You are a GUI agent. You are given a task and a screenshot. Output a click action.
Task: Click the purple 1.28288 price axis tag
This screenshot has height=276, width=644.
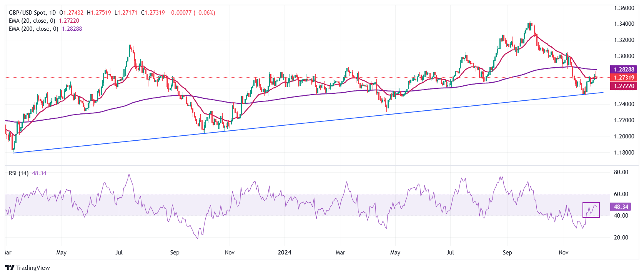624,70
